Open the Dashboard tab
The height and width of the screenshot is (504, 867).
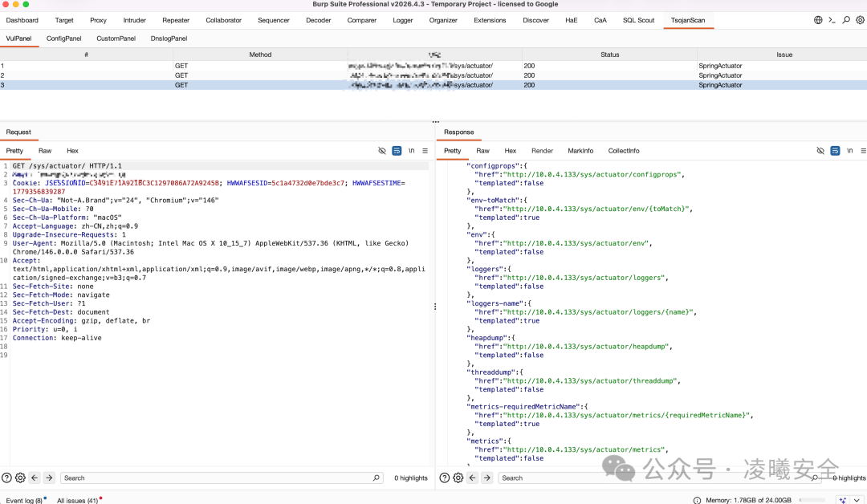(x=22, y=20)
